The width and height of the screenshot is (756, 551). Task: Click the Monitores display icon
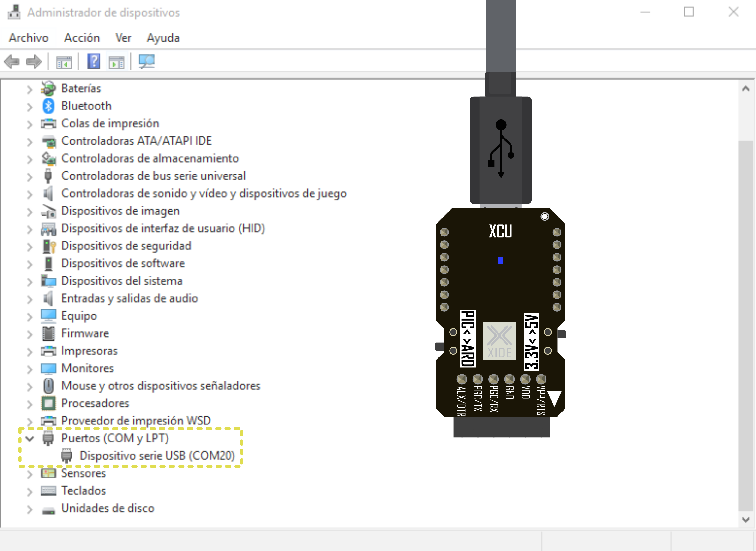(x=48, y=369)
